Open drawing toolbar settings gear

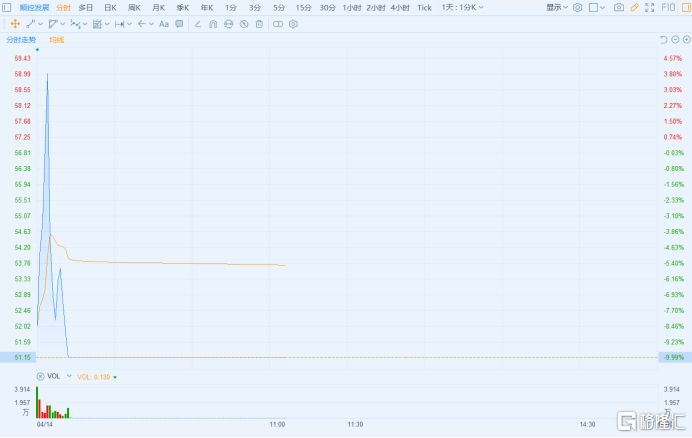293,24
